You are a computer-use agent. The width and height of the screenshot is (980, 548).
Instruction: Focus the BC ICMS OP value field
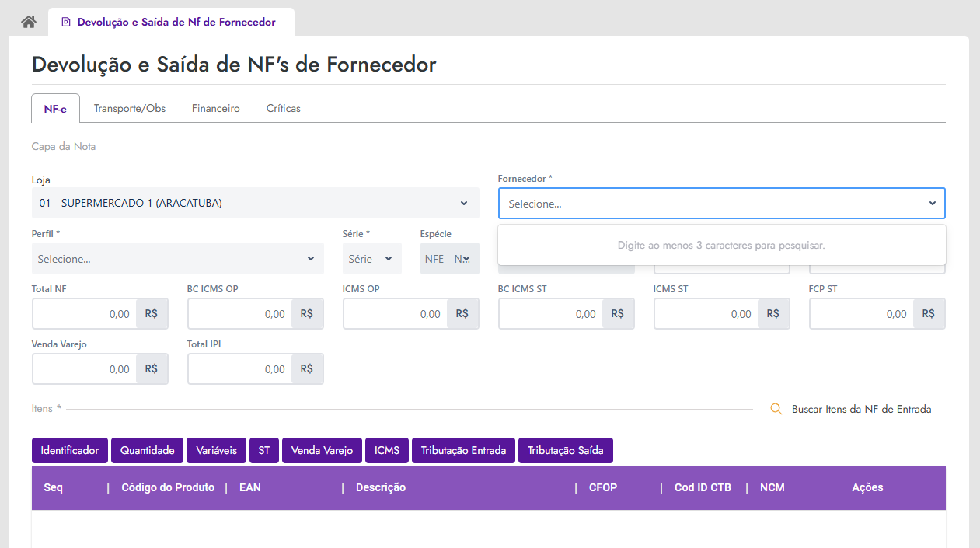pyautogui.click(x=239, y=314)
